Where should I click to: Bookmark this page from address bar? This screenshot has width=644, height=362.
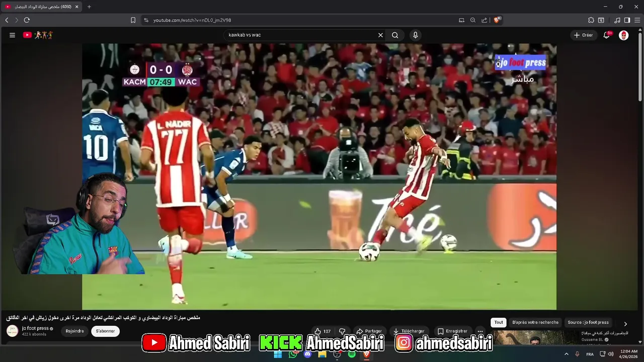[133, 20]
